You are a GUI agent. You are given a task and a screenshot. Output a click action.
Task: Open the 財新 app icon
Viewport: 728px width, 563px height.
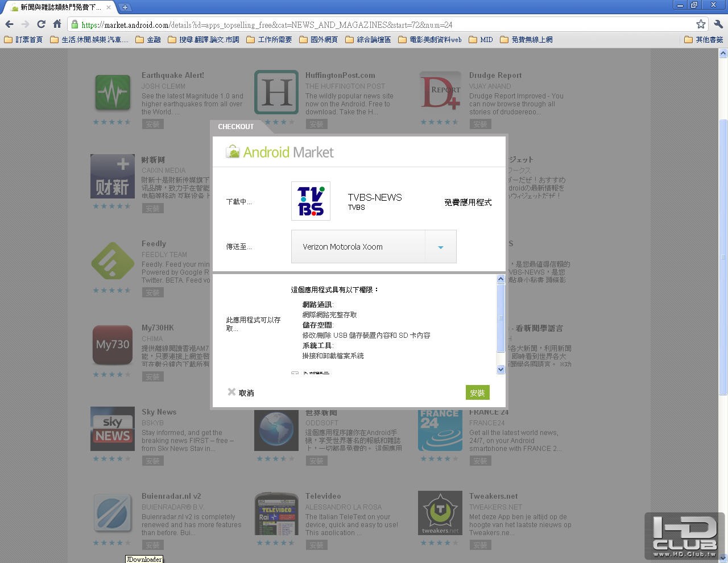click(x=113, y=176)
